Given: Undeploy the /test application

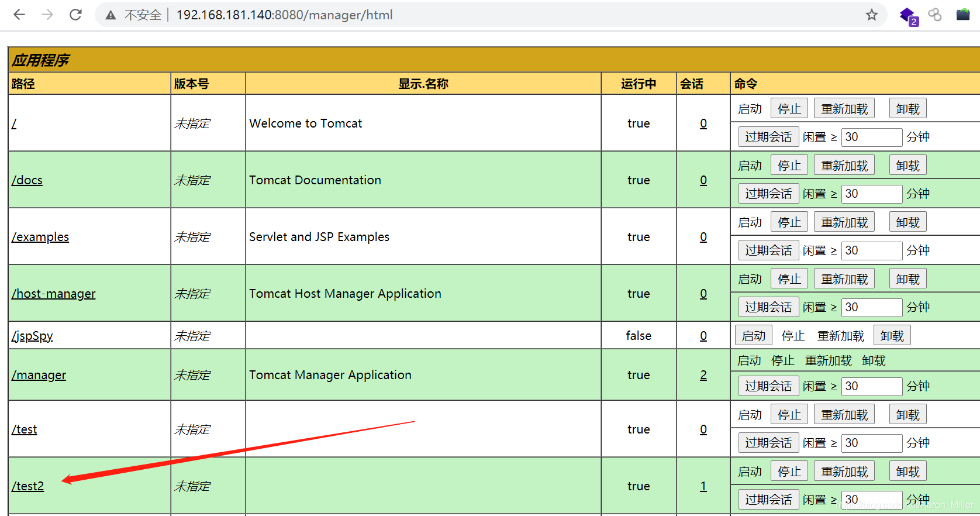Looking at the screenshot, I should tap(908, 415).
